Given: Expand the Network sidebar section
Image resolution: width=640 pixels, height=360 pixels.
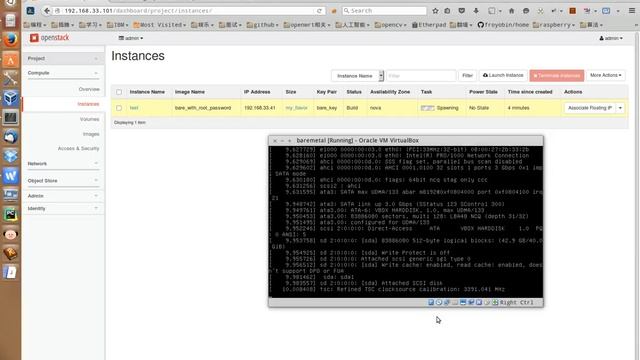Looking at the screenshot, I should point(63,164).
